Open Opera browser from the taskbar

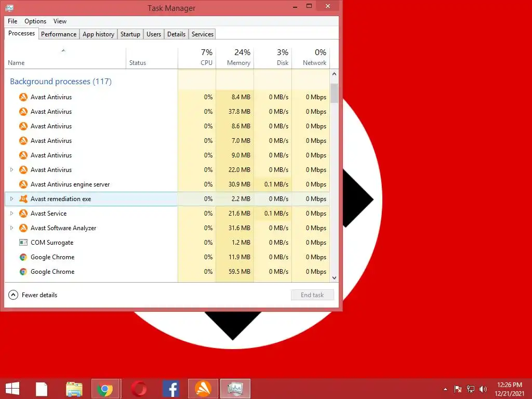pos(139,389)
